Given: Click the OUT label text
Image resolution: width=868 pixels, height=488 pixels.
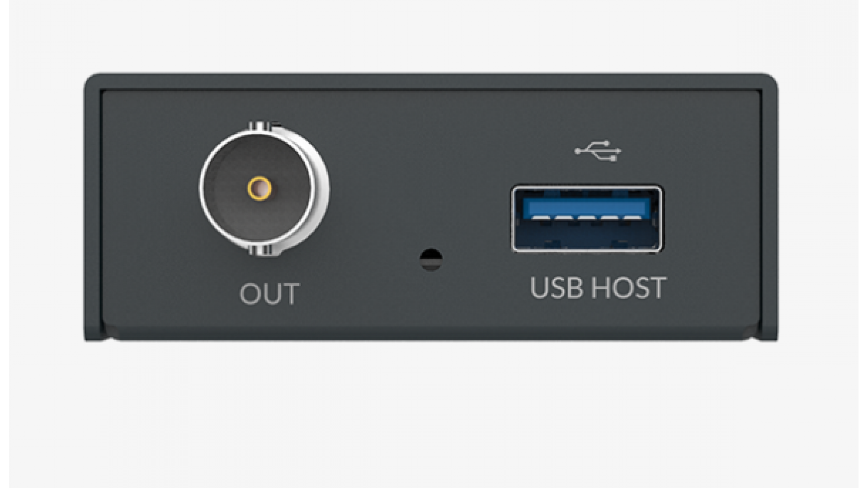Looking at the screenshot, I should (x=269, y=294).
